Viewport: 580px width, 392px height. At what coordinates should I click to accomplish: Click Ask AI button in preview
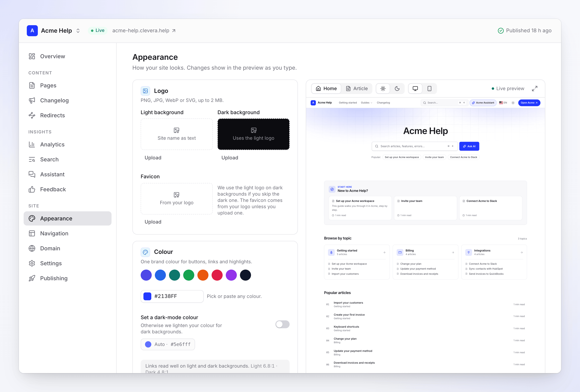tap(469, 146)
